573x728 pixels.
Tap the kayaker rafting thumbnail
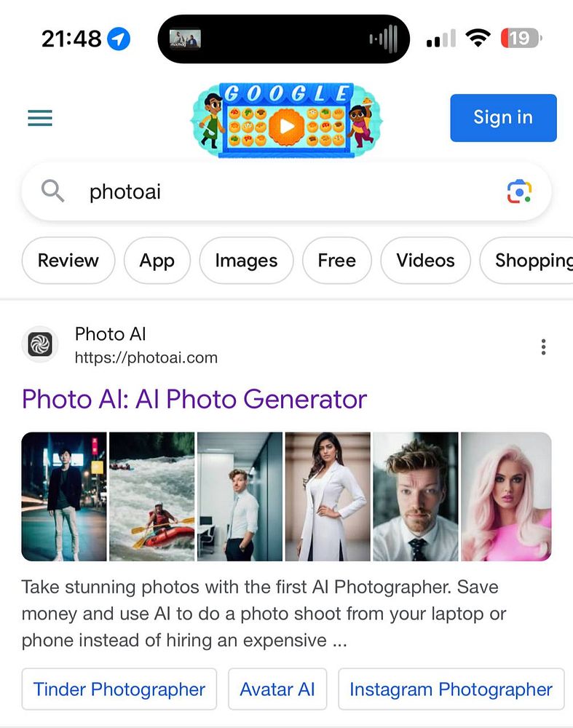pyautogui.click(x=152, y=496)
